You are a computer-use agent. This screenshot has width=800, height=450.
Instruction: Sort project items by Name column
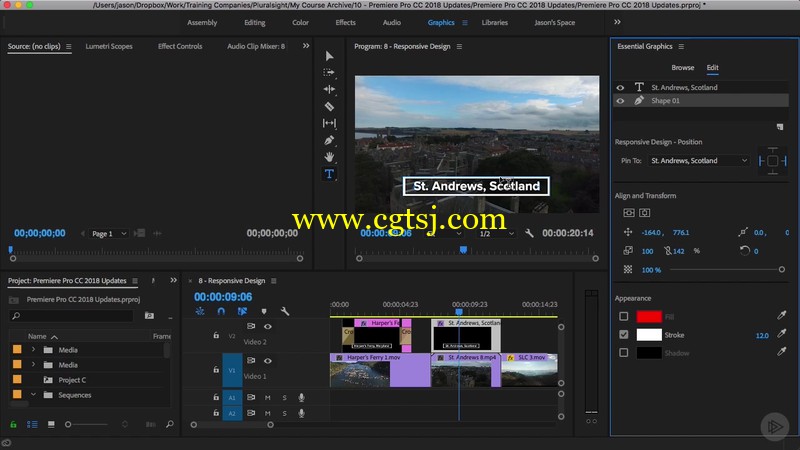coord(37,336)
